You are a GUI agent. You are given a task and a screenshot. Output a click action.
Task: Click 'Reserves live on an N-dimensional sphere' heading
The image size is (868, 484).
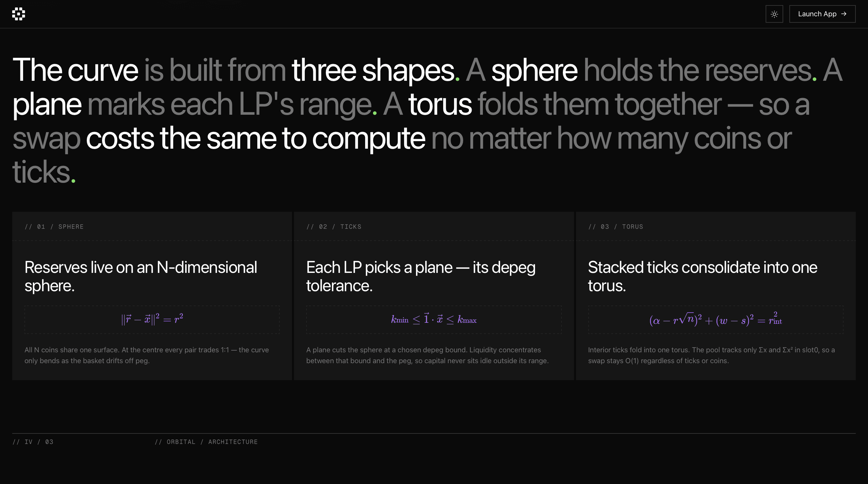point(141,276)
